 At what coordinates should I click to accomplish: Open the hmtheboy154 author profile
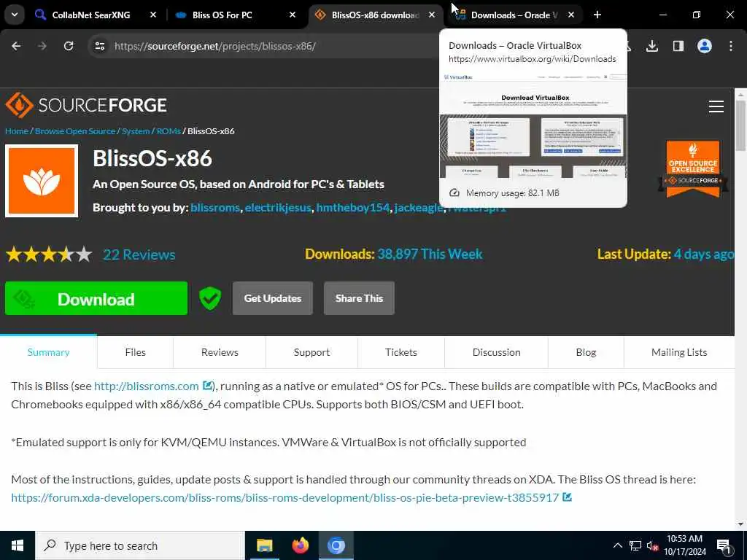click(x=352, y=208)
